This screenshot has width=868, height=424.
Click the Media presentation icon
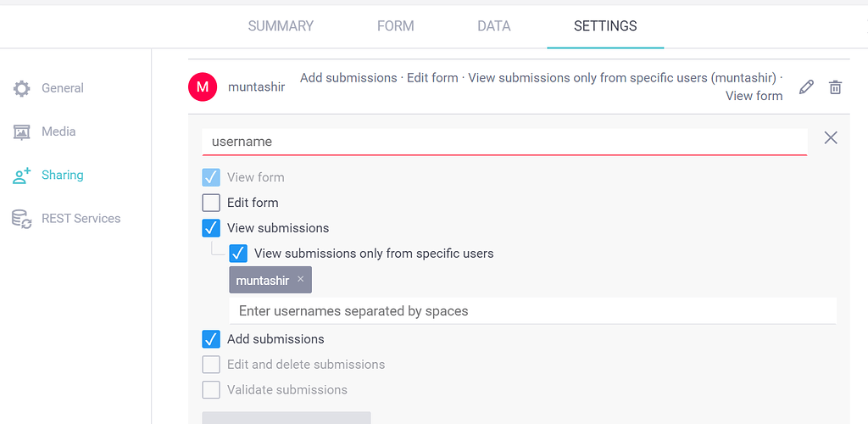click(21, 131)
